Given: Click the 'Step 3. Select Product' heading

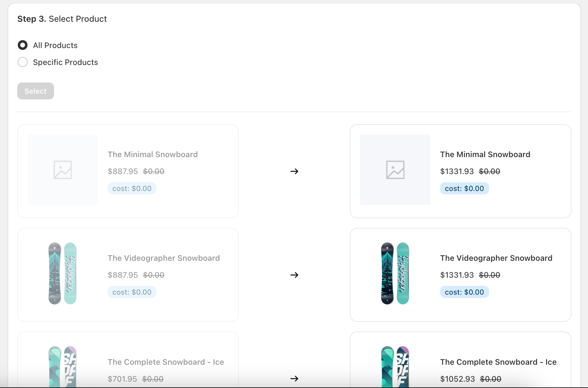Looking at the screenshot, I should click(x=62, y=19).
